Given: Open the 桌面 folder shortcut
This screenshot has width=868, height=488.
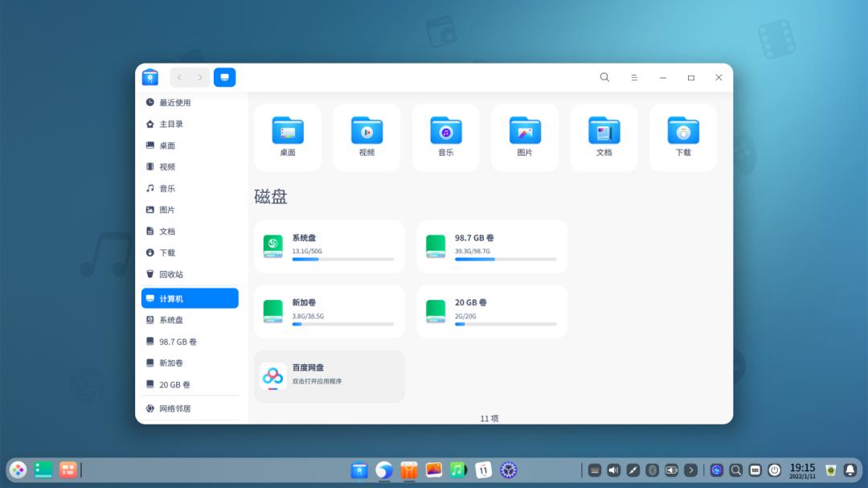Looking at the screenshot, I should pyautogui.click(x=287, y=137).
